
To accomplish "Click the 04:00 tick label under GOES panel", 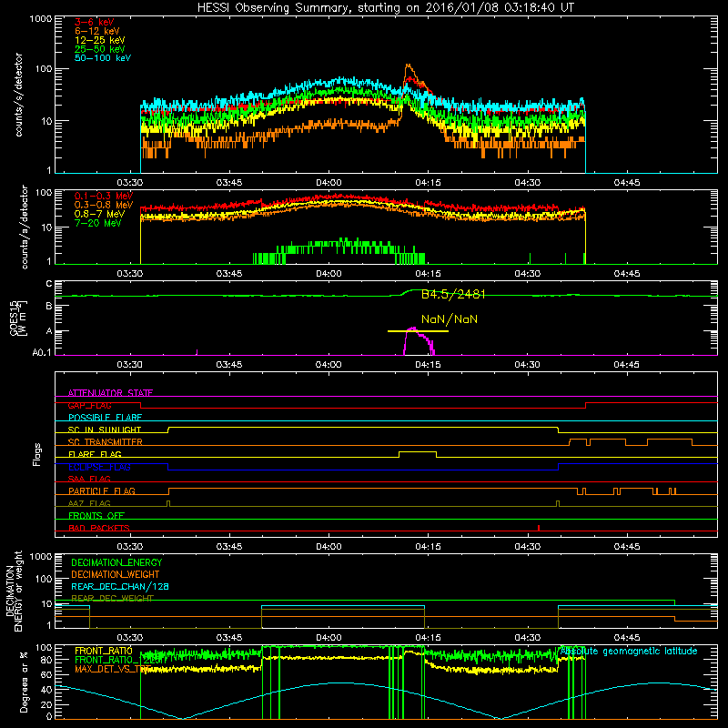I will click(329, 365).
